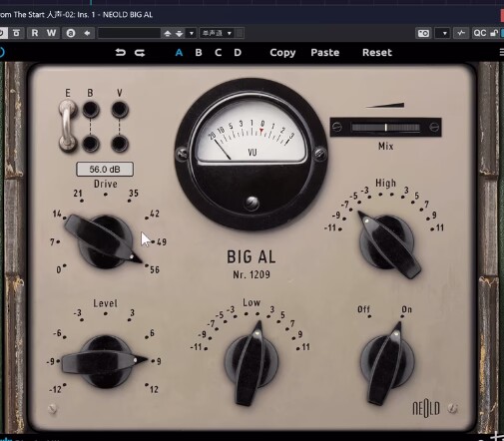Toggle the side-chain waveform icon
This screenshot has height=441, width=504.
click(x=461, y=33)
